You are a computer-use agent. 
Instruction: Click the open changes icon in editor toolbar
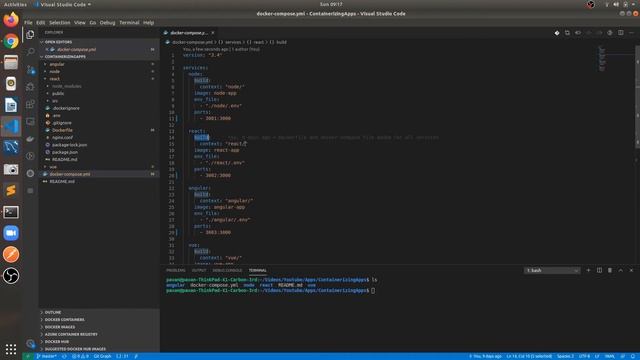click(x=567, y=33)
